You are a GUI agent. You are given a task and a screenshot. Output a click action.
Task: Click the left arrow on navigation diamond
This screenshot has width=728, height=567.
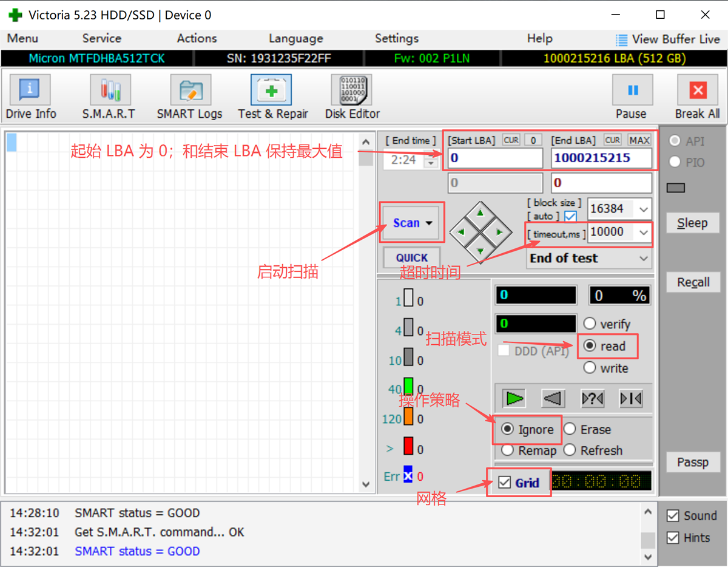click(462, 232)
